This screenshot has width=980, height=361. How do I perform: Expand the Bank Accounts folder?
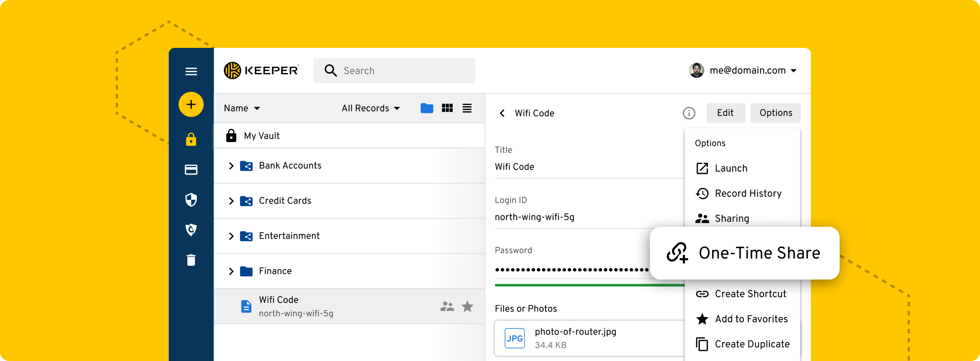point(231,166)
